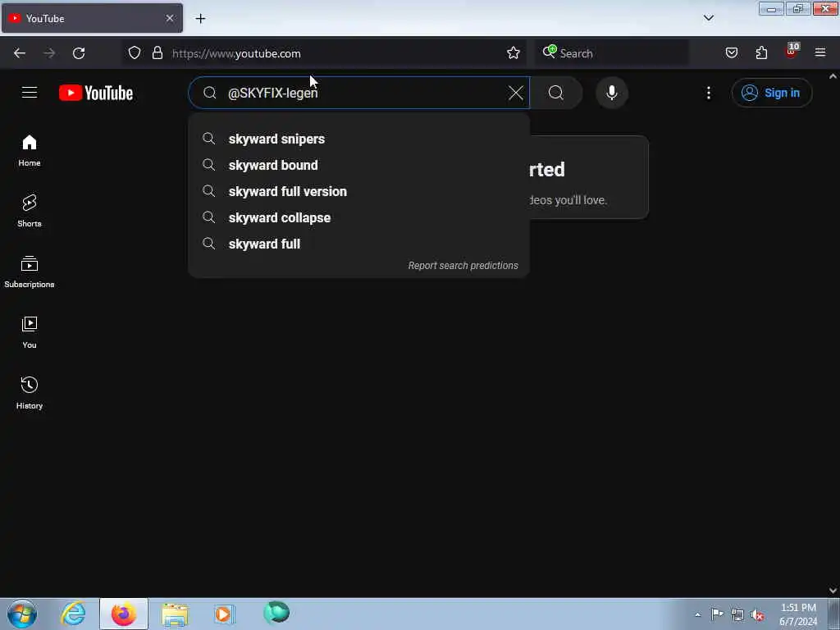Open the YouTube settings three-dot menu
This screenshot has height=630, width=840.
click(x=708, y=93)
